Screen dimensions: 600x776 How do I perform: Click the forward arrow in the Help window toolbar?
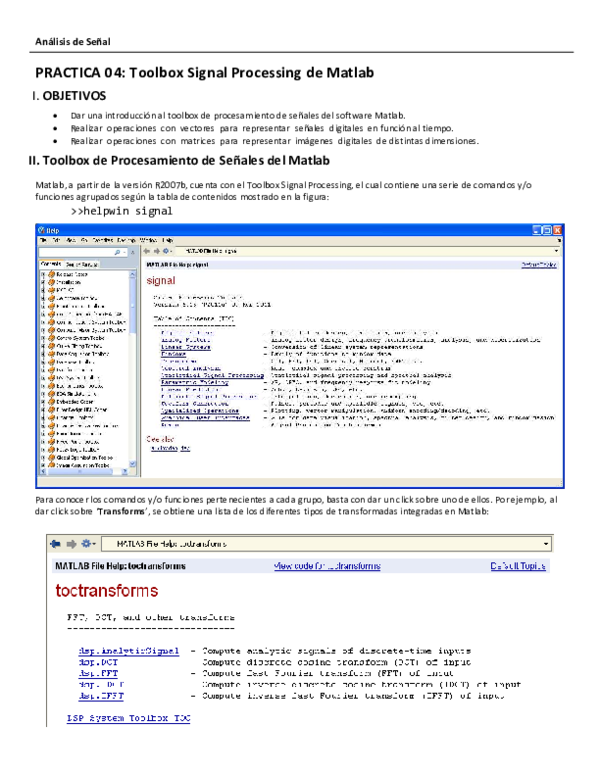156,251
